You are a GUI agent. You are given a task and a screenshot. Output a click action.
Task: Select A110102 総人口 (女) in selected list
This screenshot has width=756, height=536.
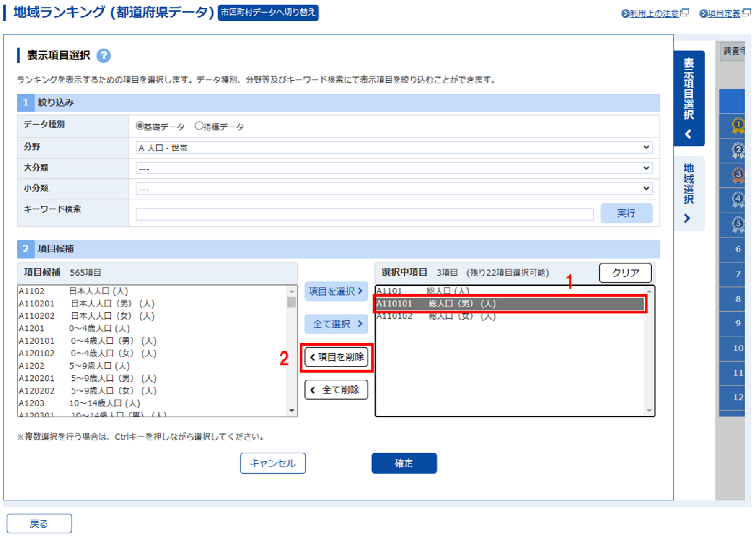click(510, 316)
